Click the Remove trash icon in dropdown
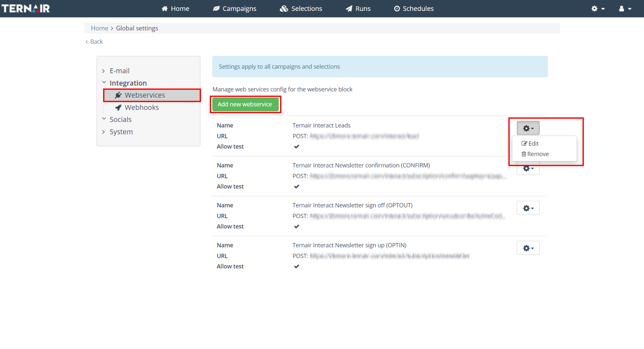 pyautogui.click(x=524, y=154)
